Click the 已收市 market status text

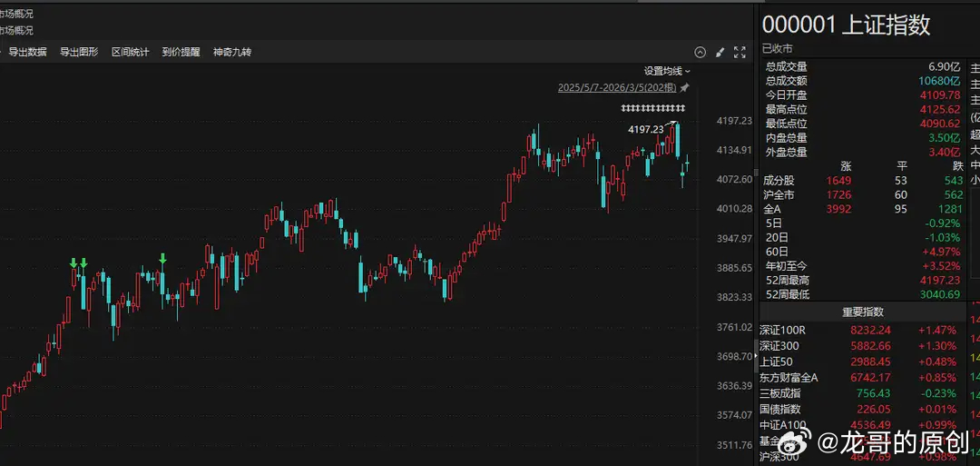[x=777, y=48]
